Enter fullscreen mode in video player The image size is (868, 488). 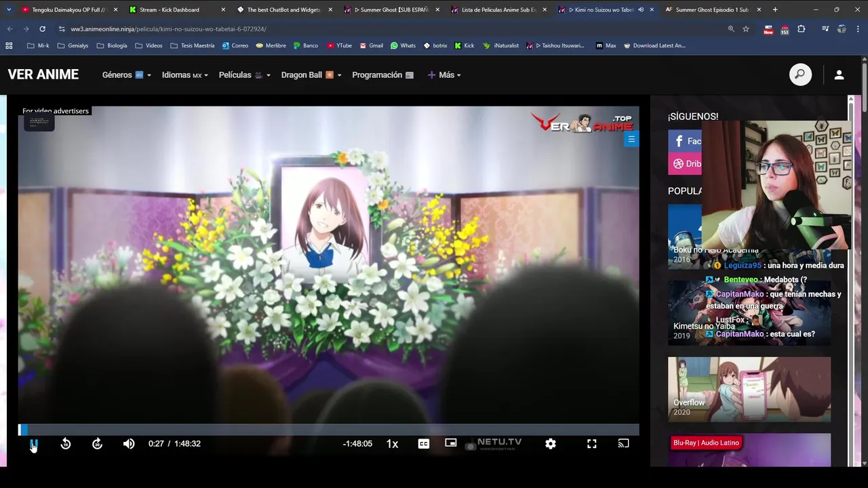point(592,444)
